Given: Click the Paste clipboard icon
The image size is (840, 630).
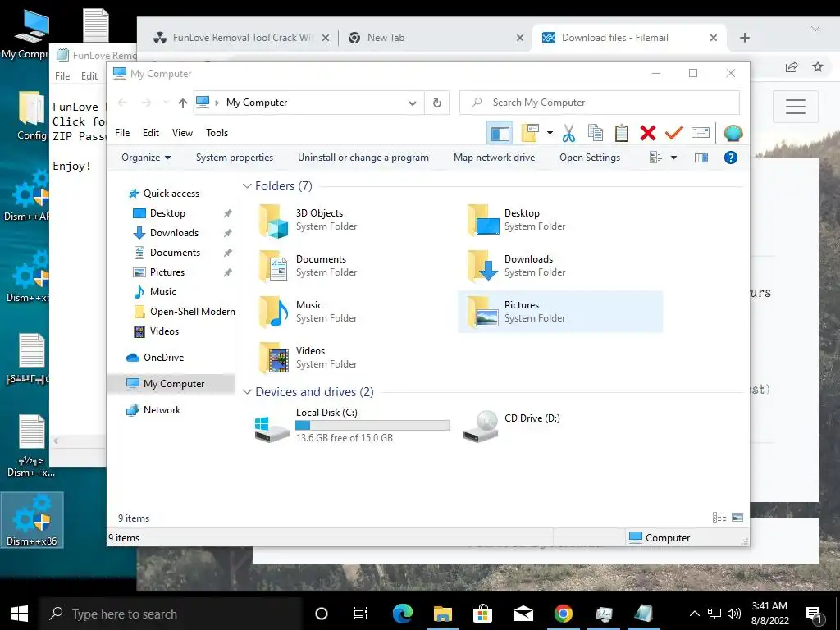Looking at the screenshot, I should (622, 133).
